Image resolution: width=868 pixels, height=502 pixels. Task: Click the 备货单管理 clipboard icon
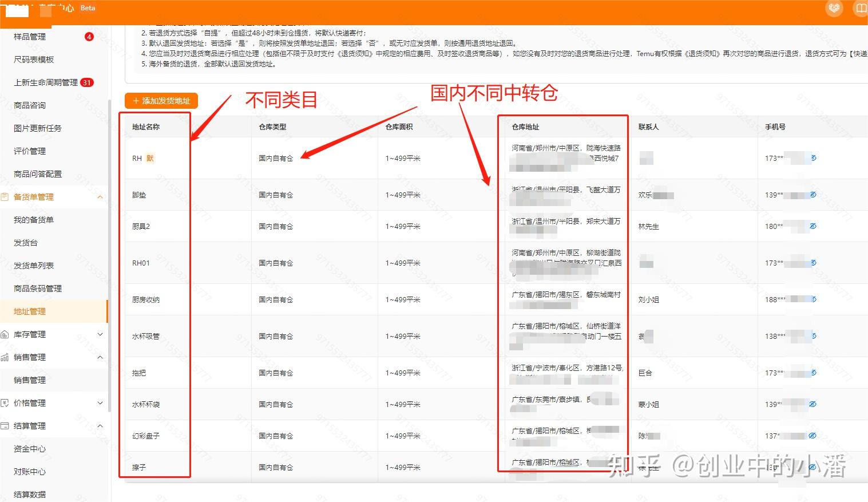pyautogui.click(x=5, y=197)
